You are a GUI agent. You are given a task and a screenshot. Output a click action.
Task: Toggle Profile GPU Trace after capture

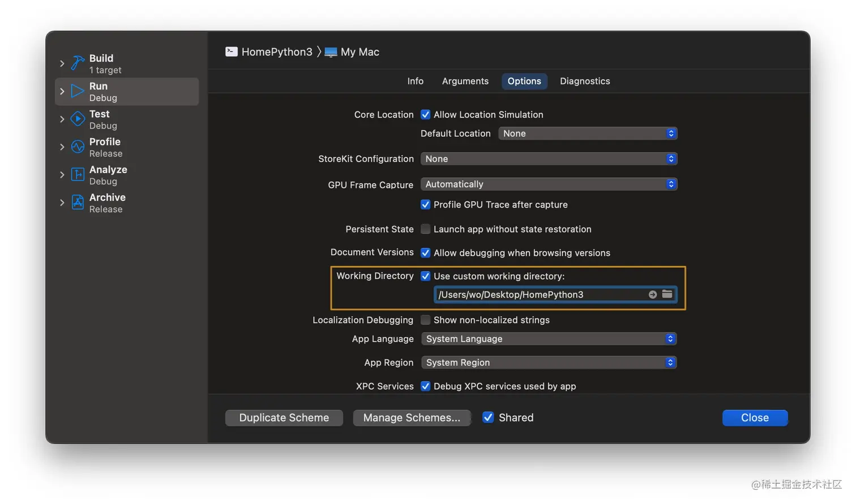click(x=426, y=204)
